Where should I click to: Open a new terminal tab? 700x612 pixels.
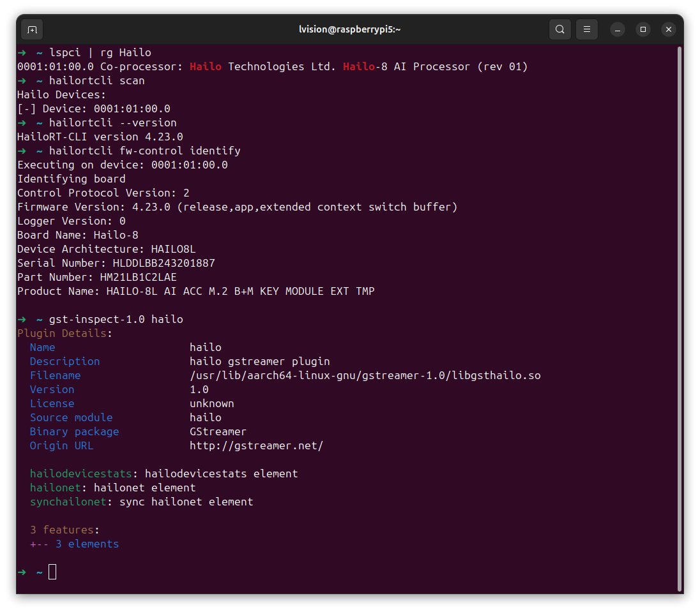(32, 29)
